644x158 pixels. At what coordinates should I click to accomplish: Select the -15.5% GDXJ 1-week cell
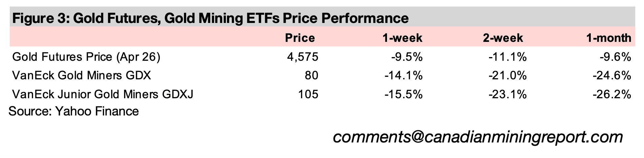point(403,94)
